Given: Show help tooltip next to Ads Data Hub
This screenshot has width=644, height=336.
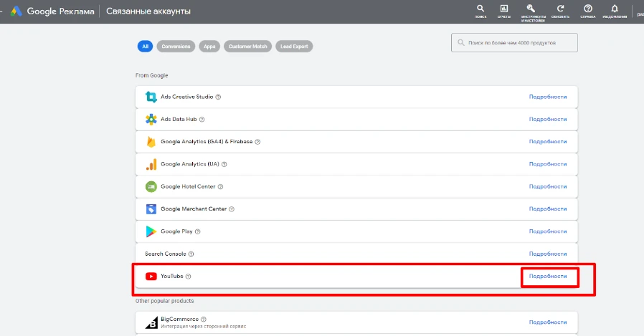Looking at the screenshot, I should (202, 120).
